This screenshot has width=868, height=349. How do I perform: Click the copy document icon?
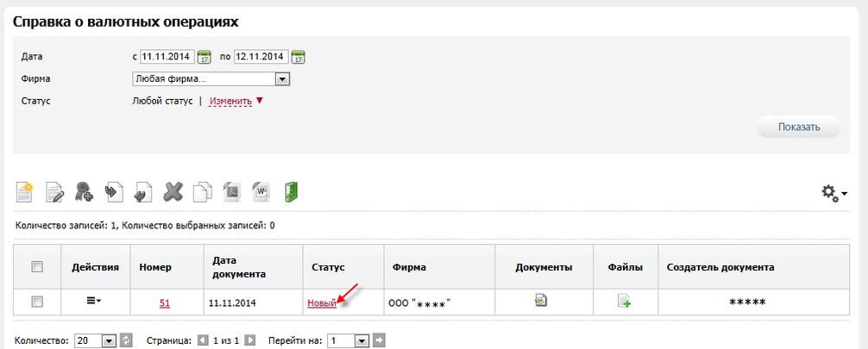202,191
